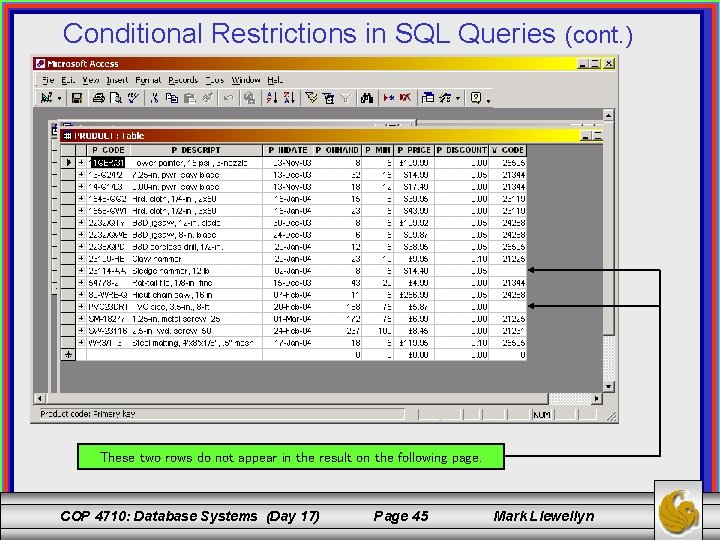Click the New Record toolbar icon
Screen dimensions: 720x540
pyautogui.click(x=388, y=98)
